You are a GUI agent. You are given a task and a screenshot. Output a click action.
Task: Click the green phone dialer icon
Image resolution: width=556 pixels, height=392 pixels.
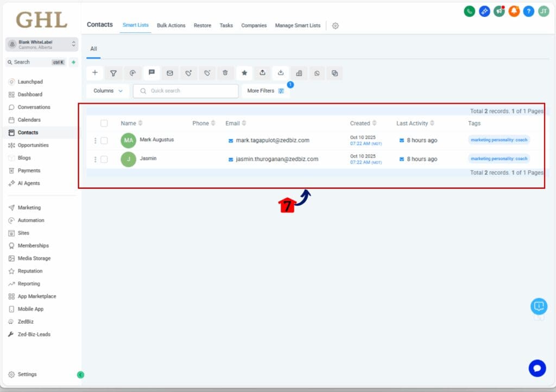pos(470,11)
